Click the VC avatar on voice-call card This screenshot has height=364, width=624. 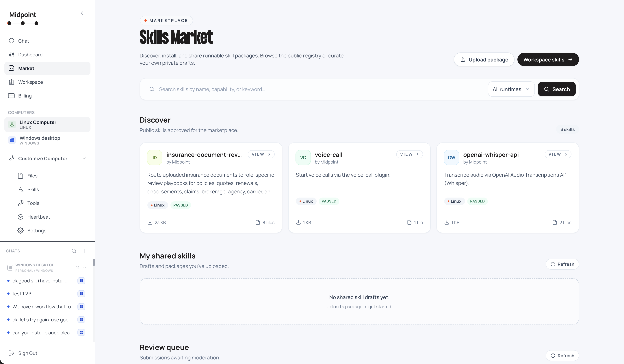pyautogui.click(x=303, y=157)
